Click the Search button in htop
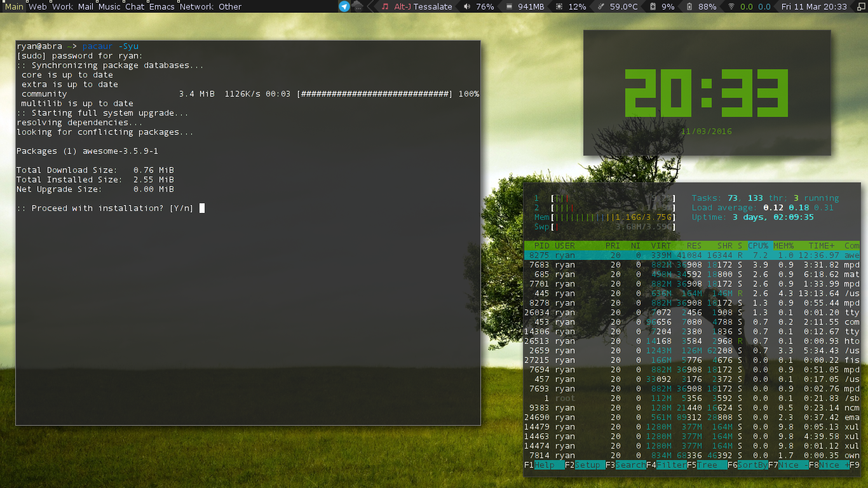This screenshot has height=488, width=868. tap(630, 465)
